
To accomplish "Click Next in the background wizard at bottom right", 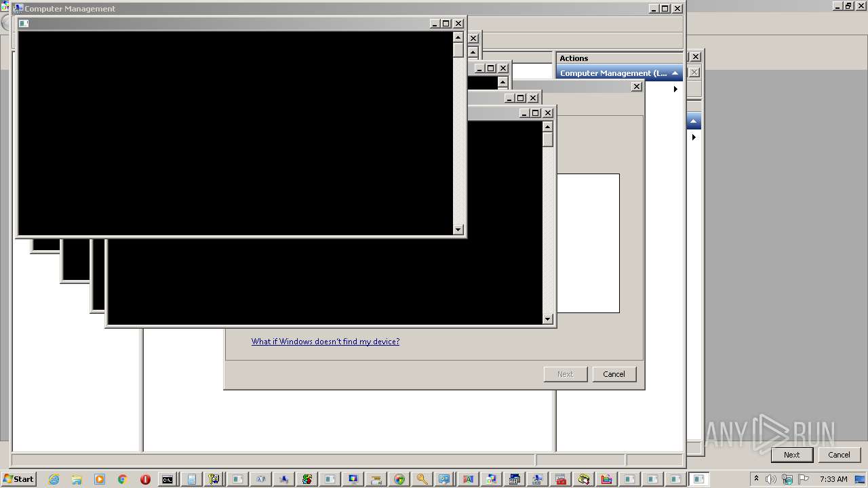I will tap(792, 455).
